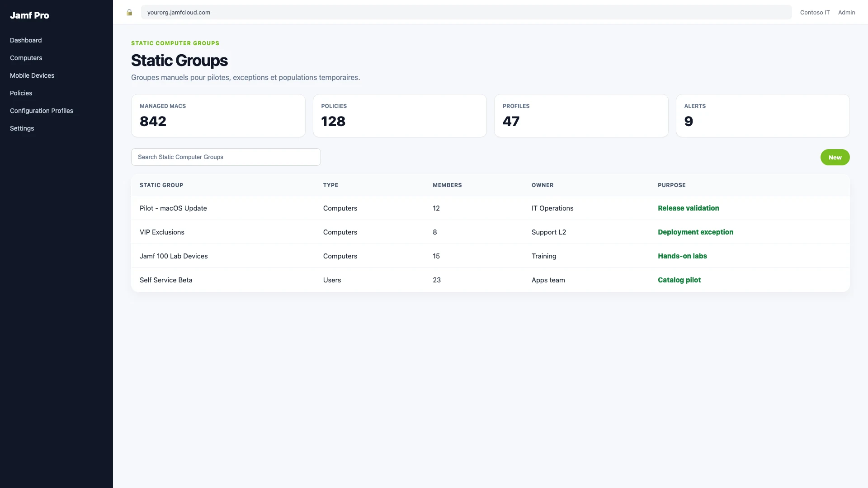Click the Static Computer Groups breadcrumb label
This screenshot has height=488, width=868.
175,43
